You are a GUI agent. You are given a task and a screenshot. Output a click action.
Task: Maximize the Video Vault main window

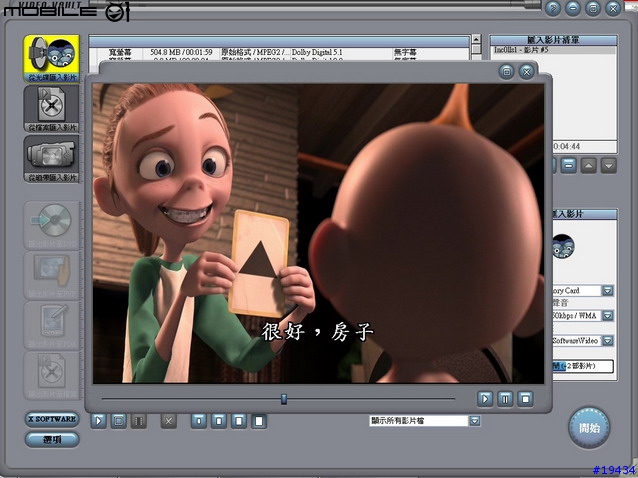coord(593,8)
